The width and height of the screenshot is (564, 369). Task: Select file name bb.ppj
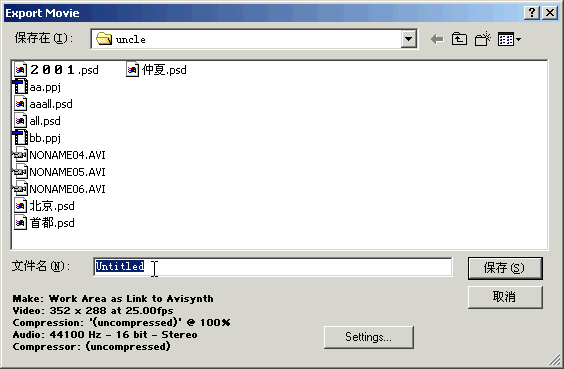click(45, 138)
